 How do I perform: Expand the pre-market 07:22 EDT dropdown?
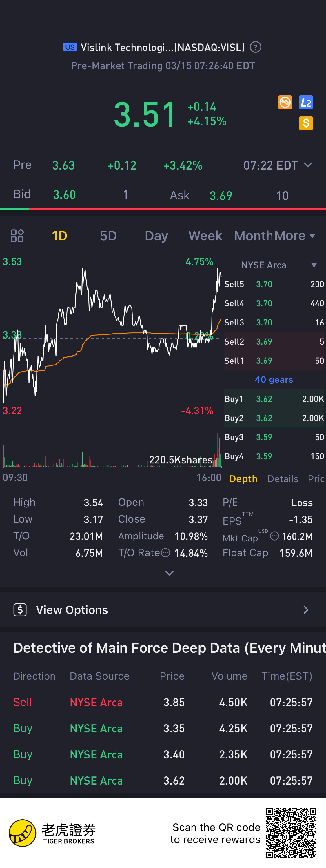point(278,165)
